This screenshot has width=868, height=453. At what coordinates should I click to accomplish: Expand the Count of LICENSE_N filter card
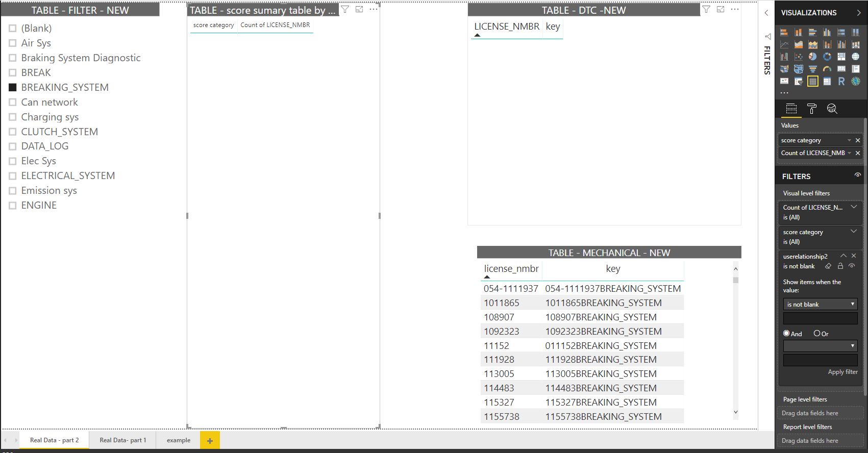[x=854, y=207]
